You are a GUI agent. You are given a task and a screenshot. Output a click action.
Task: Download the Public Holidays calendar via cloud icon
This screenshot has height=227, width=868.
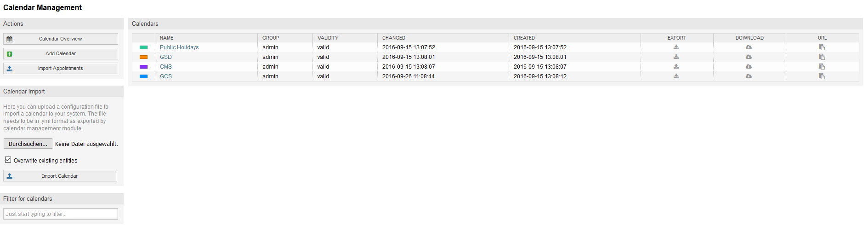coord(749,47)
